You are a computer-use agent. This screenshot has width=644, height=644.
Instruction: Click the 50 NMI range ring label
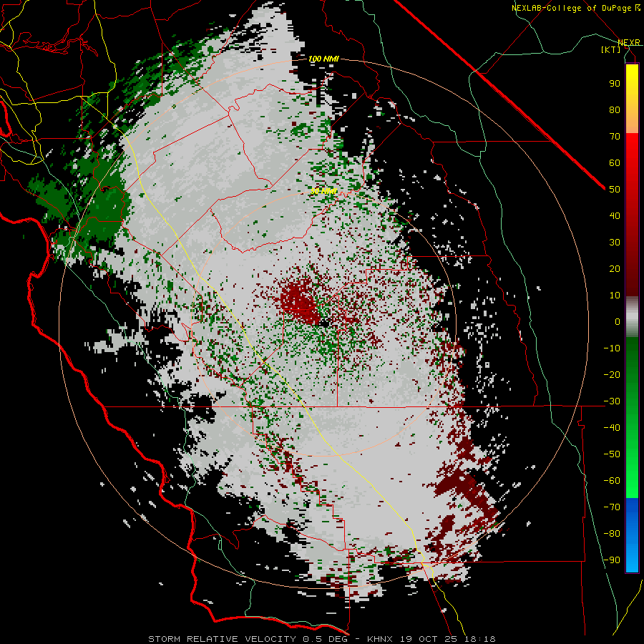coord(323,191)
